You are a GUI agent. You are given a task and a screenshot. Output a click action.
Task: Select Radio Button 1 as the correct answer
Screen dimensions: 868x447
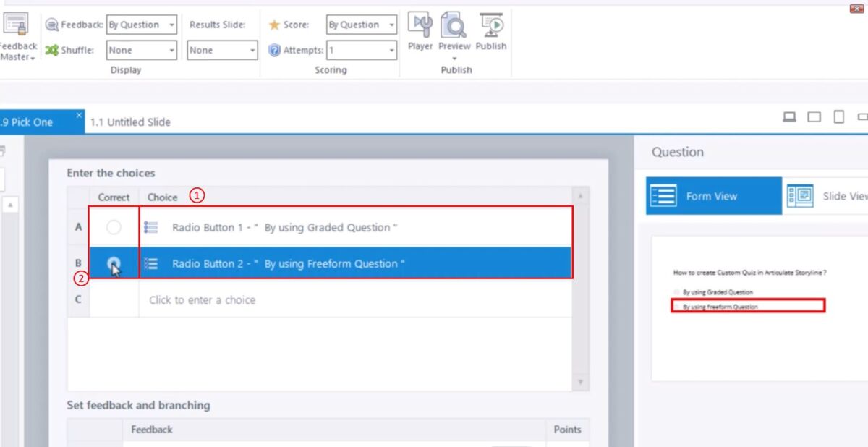pyautogui.click(x=113, y=226)
